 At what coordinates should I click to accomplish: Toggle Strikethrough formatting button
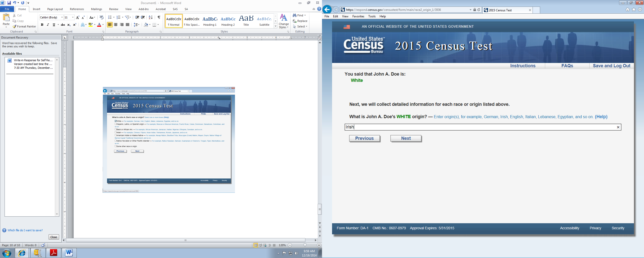[x=63, y=25]
